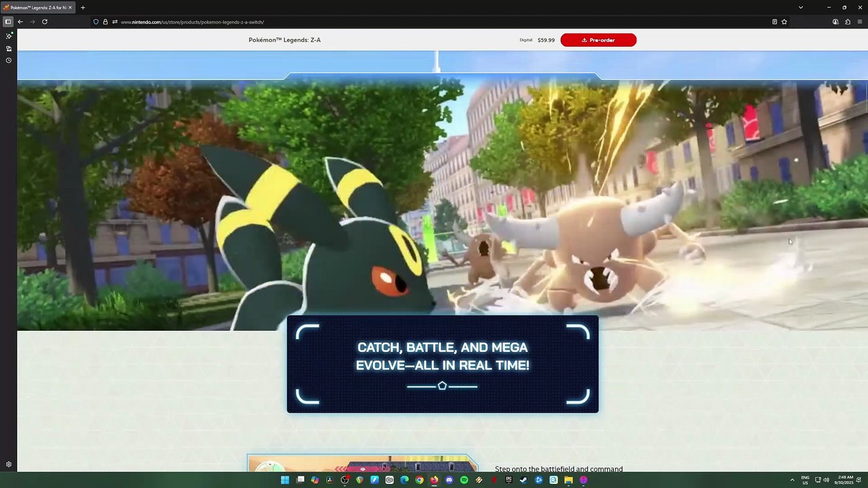Open the ENG US language indicator

click(x=805, y=480)
